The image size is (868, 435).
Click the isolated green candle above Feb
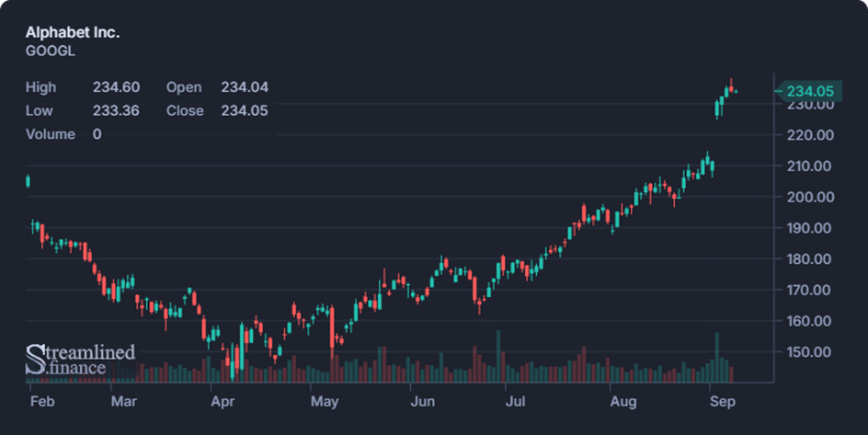(x=29, y=181)
